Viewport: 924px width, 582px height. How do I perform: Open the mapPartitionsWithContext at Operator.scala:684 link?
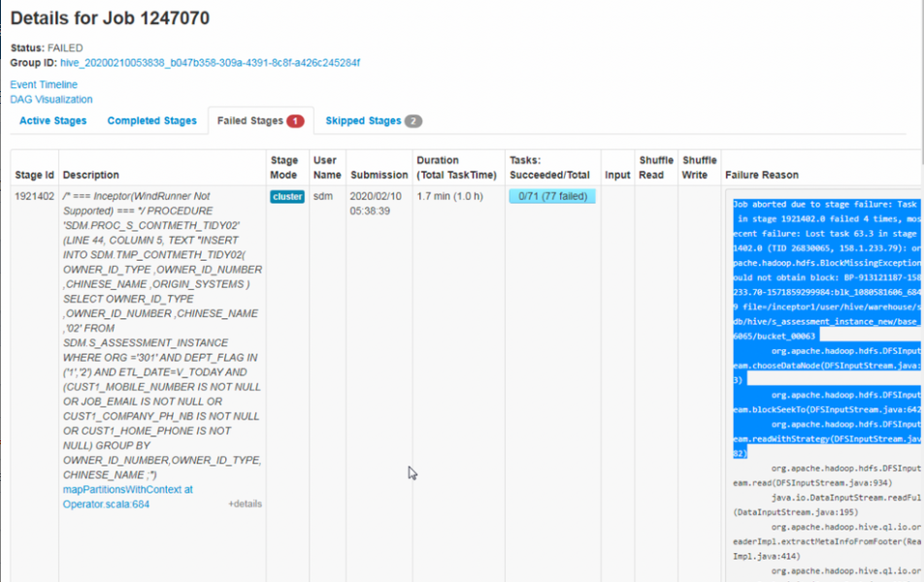(x=127, y=497)
